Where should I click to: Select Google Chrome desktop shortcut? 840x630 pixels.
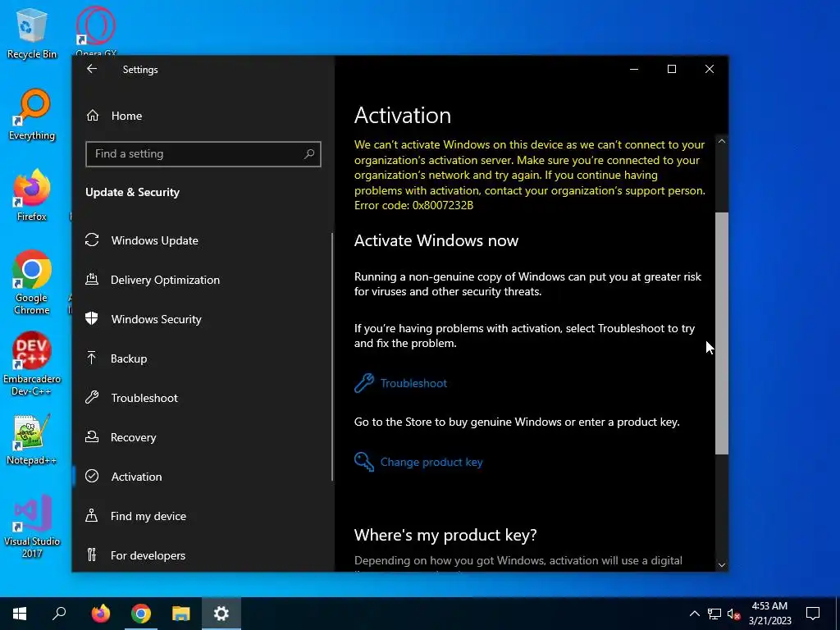[x=32, y=282]
